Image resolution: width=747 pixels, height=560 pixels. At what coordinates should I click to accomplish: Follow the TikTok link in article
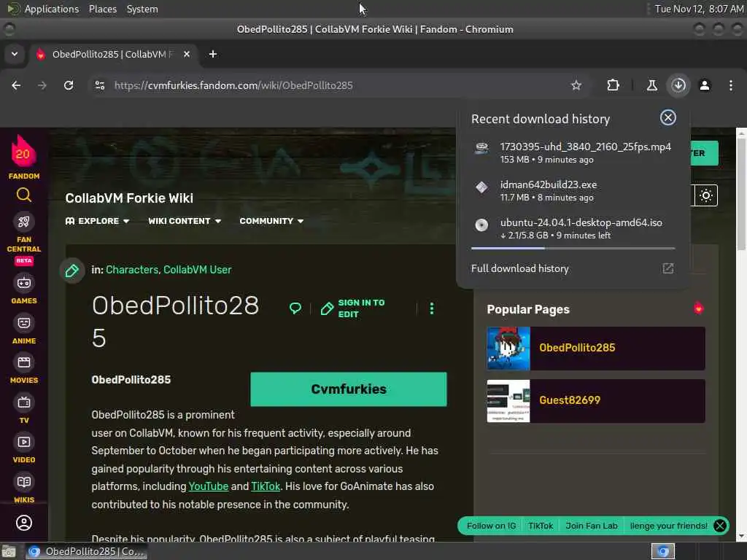266,486
